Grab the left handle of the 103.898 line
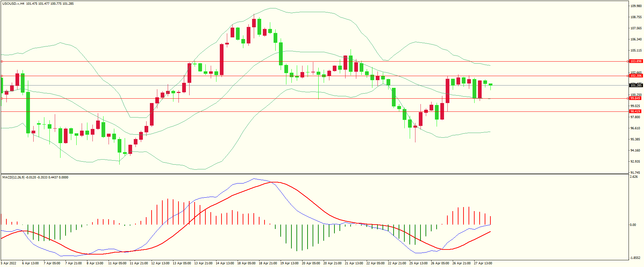 pyautogui.click(x=2, y=62)
